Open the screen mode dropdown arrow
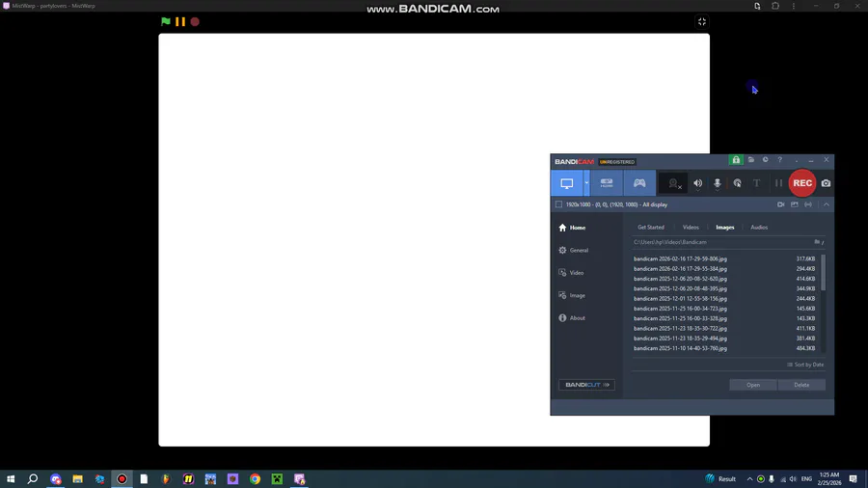 coord(586,183)
